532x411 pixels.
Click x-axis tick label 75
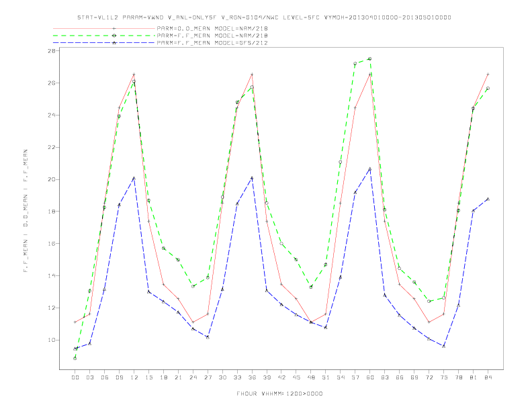click(x=444, y=377)
